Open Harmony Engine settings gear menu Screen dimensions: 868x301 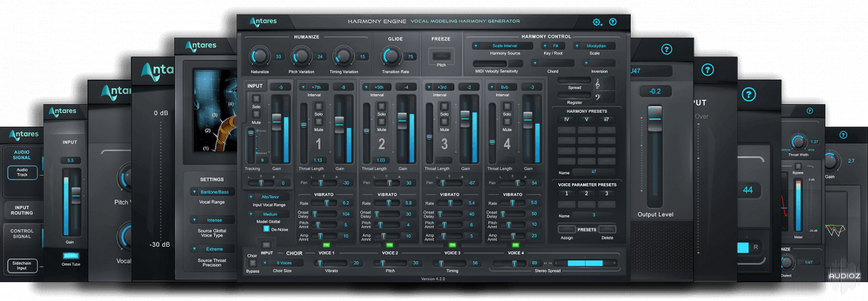pos(597,22)
